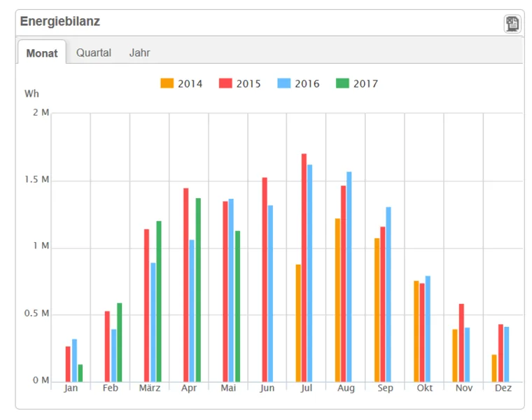Select the red 2015 bar in Nov

point(461,343)
